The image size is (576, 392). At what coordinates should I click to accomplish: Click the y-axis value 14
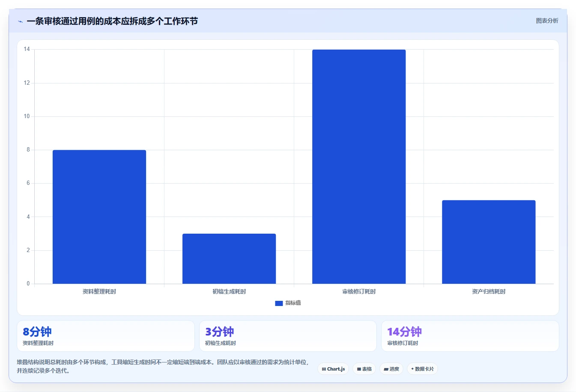[x=27, y=49]
